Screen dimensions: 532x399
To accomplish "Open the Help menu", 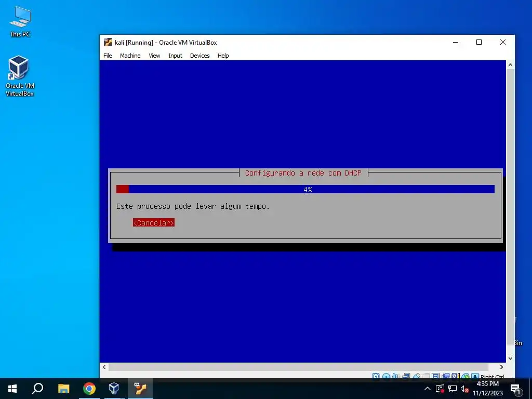I will [x=223, y=56].
